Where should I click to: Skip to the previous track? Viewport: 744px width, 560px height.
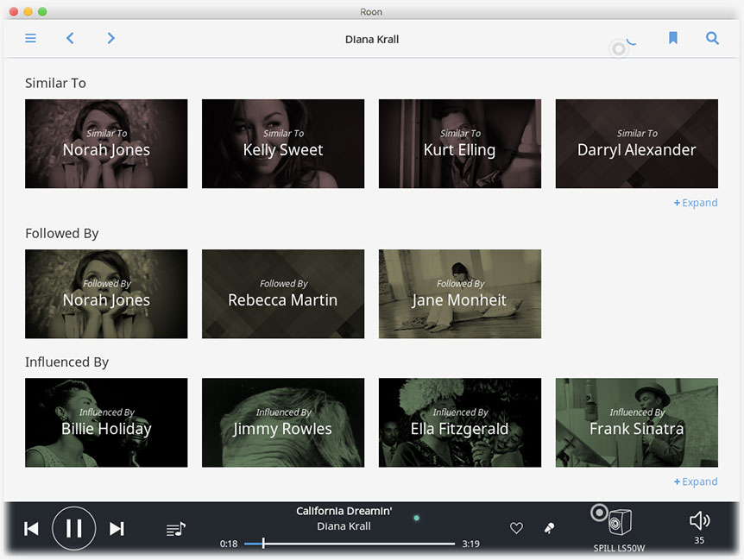(x=31, y=529)
